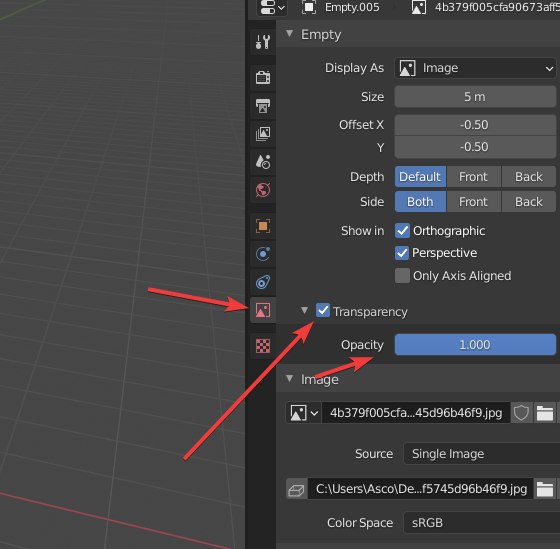
Task: Open the Scene properties tab
Action: click(x=263, y=162)
